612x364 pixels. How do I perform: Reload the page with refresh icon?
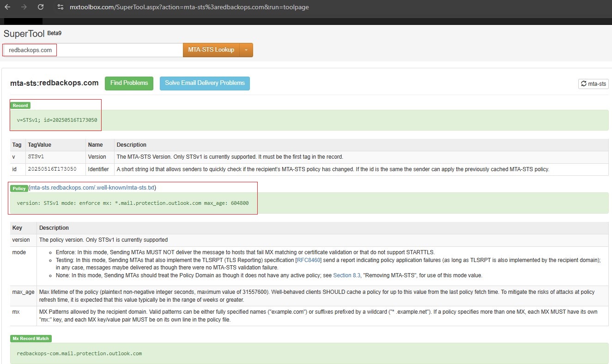click(41, 7)
